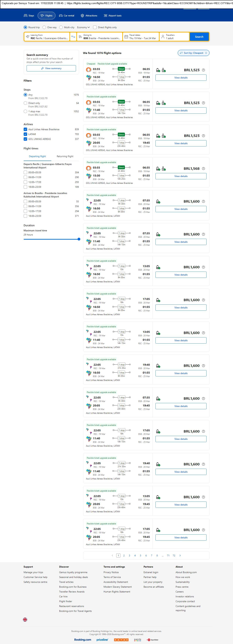233x644 pixels.
Task: Click the info icon beside the BRL1,568 price
Action: click(x=203, y=169)
